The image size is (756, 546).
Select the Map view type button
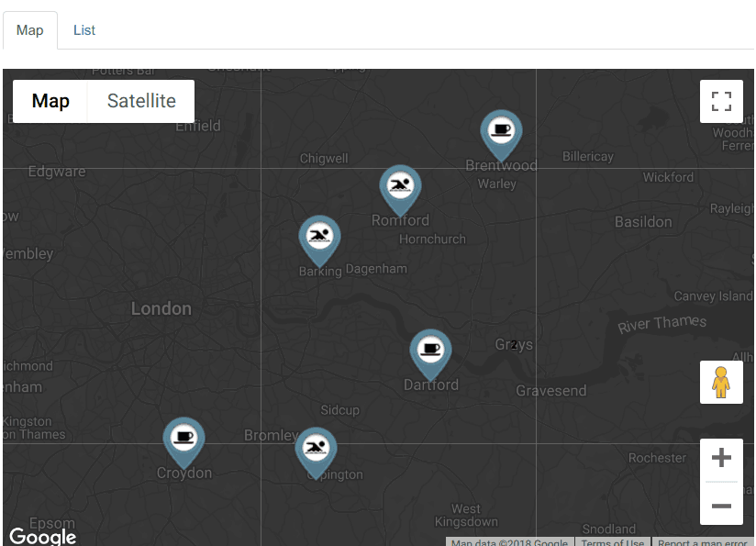point(50,101)
